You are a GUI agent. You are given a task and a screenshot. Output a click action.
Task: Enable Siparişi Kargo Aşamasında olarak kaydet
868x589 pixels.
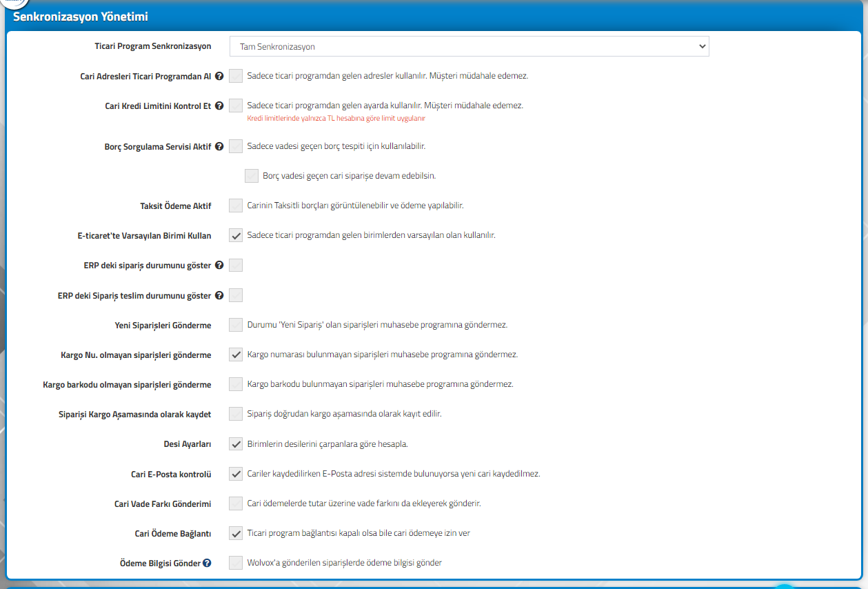tap(236, 414)
